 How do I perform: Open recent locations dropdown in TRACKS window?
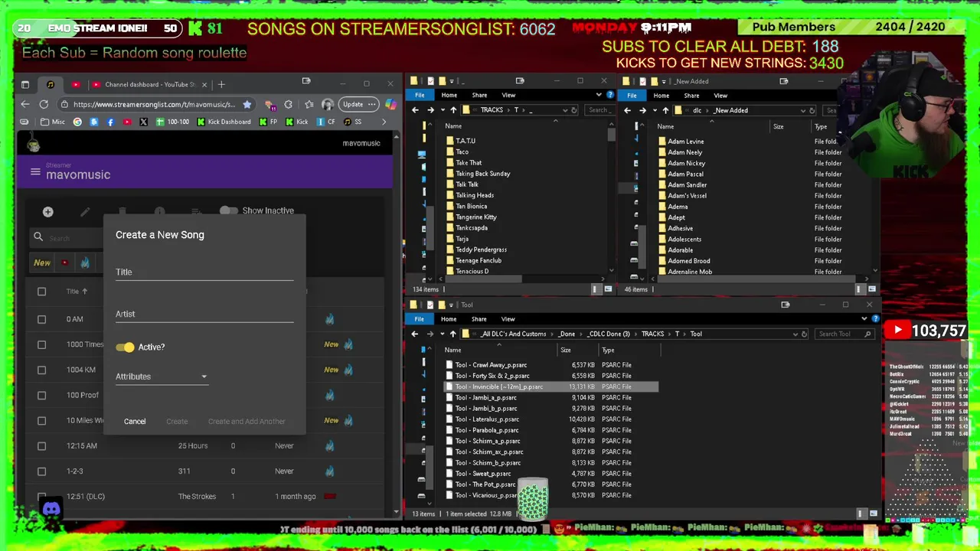click(x=442, y=110)
